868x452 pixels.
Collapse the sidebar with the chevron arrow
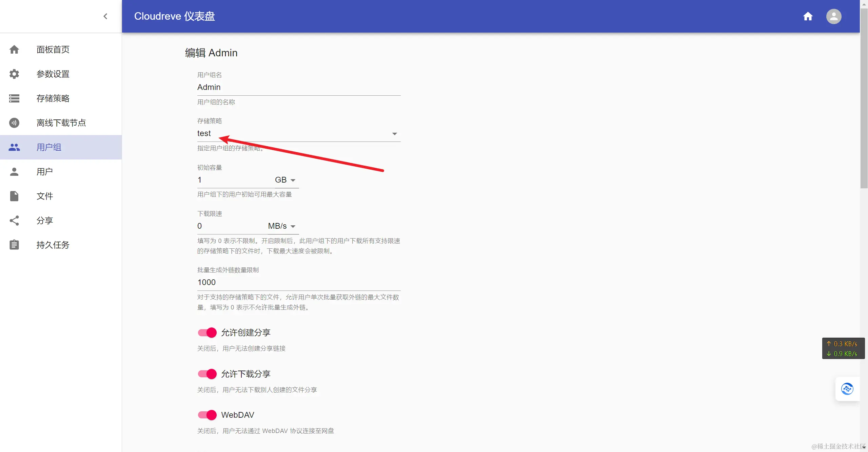pos(105,16)
